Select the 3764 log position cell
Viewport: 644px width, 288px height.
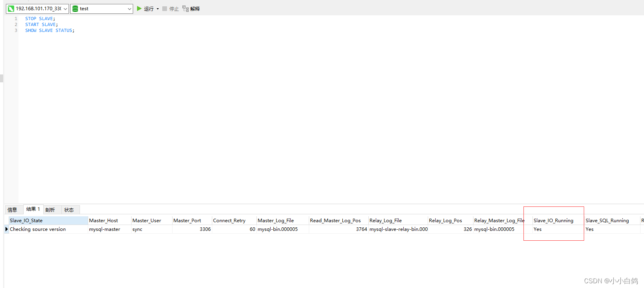click(339, 229)
